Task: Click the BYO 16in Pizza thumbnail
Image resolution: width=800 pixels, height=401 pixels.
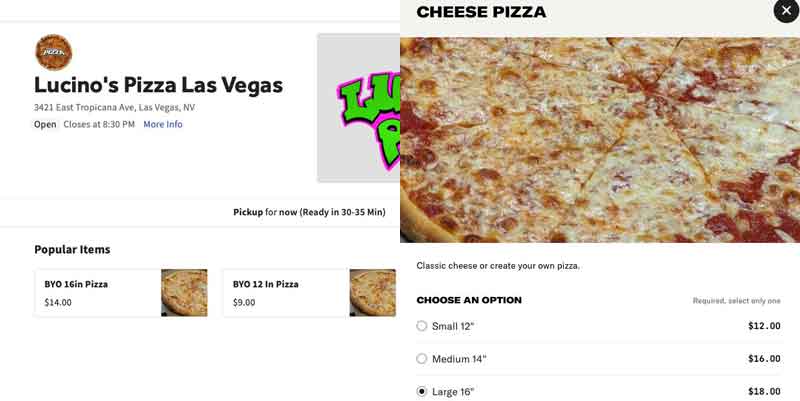Action: click(x=184, y=293)
